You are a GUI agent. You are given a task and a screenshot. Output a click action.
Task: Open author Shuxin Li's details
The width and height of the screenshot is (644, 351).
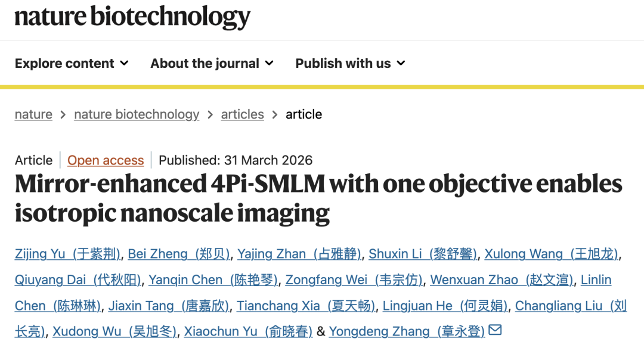pyautogui.click(x=422, y=254)
